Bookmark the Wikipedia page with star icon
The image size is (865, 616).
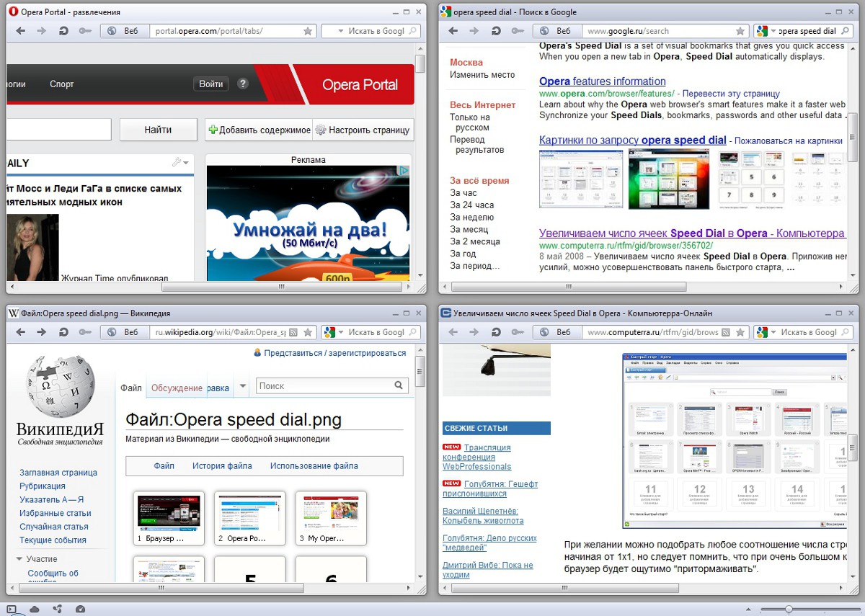pyautogui.click(x=308, y=332)
